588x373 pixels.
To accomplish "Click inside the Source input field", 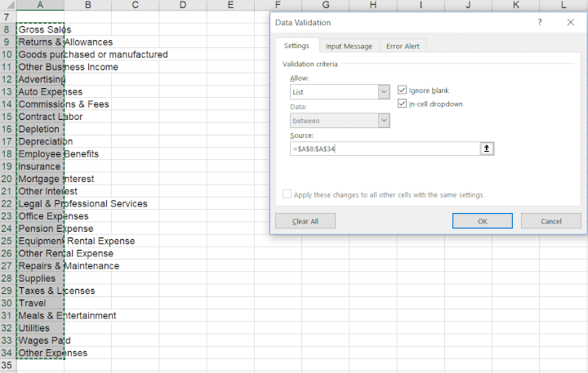I will coord(385,149).
